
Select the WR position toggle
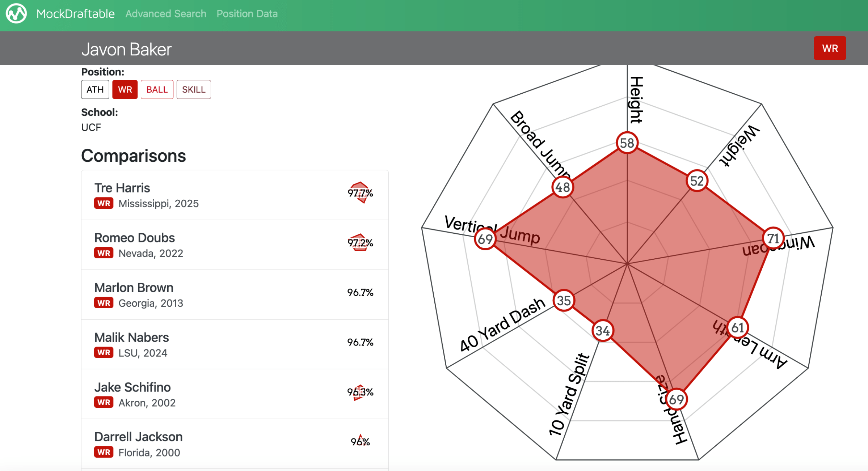125,89
